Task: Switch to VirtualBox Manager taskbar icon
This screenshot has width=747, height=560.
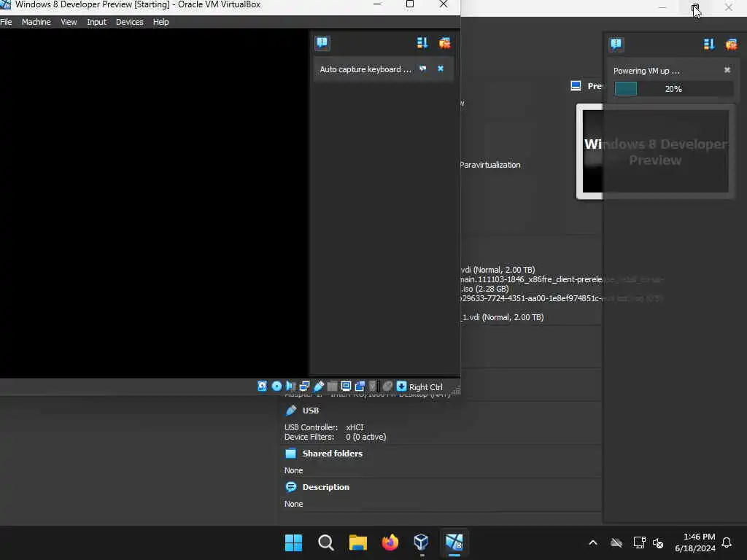Action: (x=422, y=542)
